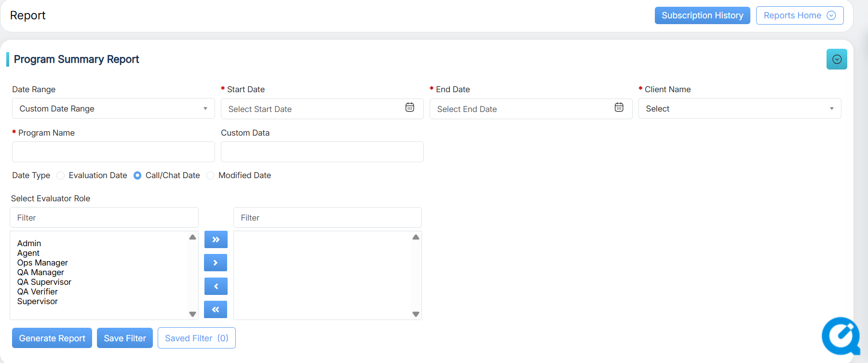Click the Generate Report button
Viewport: 868px width, 363px height.
(52, 338)
